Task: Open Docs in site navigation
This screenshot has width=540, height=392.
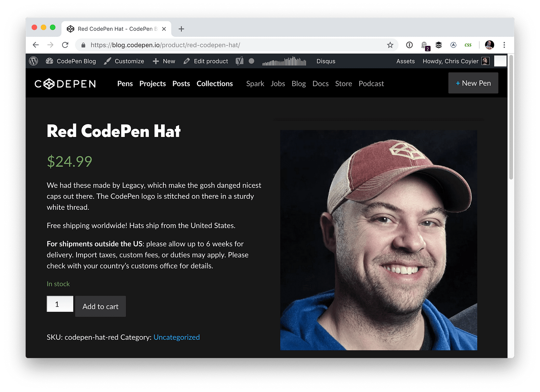Action: click(321, 84)
